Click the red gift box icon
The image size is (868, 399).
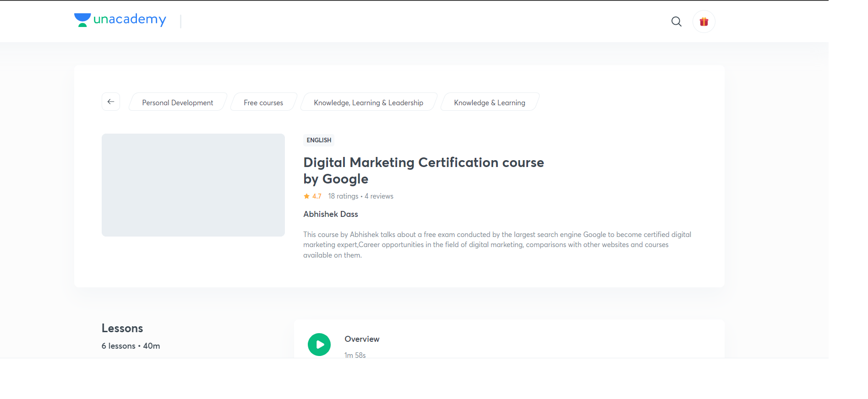coord(704,22)
